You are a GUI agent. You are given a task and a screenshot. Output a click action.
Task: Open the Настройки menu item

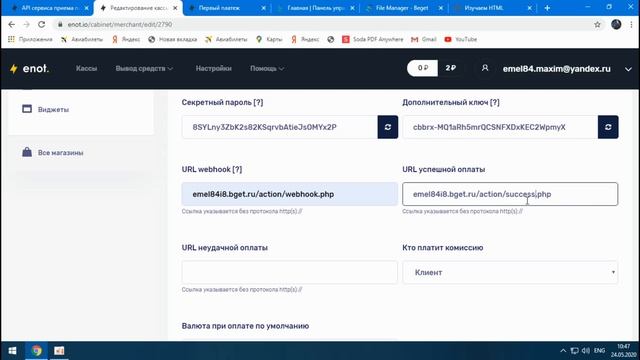pyautogui.click(x=213, y=69)
